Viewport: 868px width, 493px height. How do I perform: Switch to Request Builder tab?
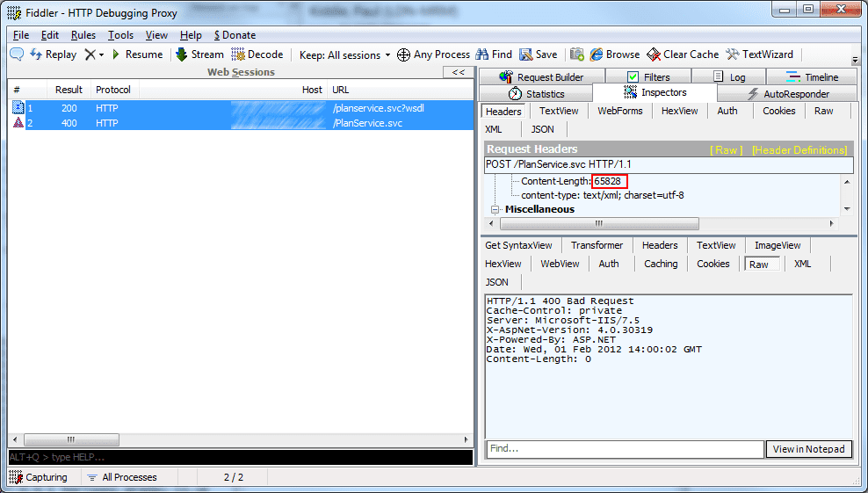tap(542, 77)
